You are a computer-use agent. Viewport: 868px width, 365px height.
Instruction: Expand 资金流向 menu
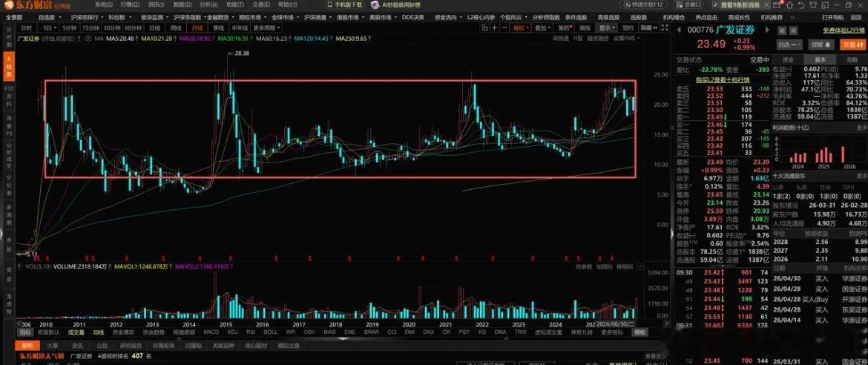click(448, 17)
